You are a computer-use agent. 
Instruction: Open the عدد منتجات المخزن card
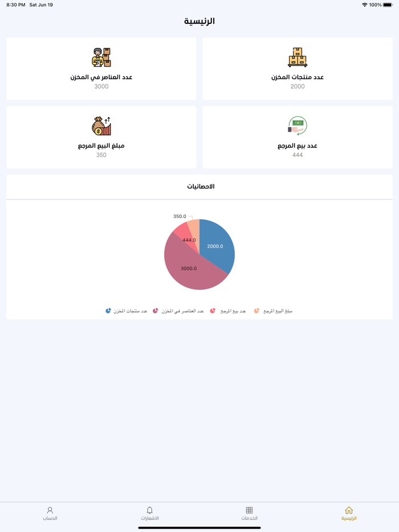[297, 68]
